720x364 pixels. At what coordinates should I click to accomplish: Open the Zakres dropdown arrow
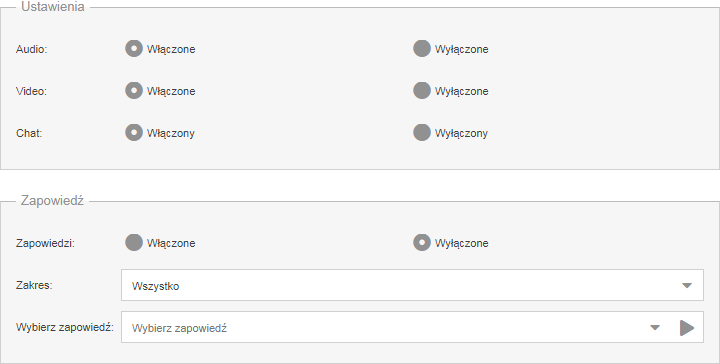click(x=687, y=286)
